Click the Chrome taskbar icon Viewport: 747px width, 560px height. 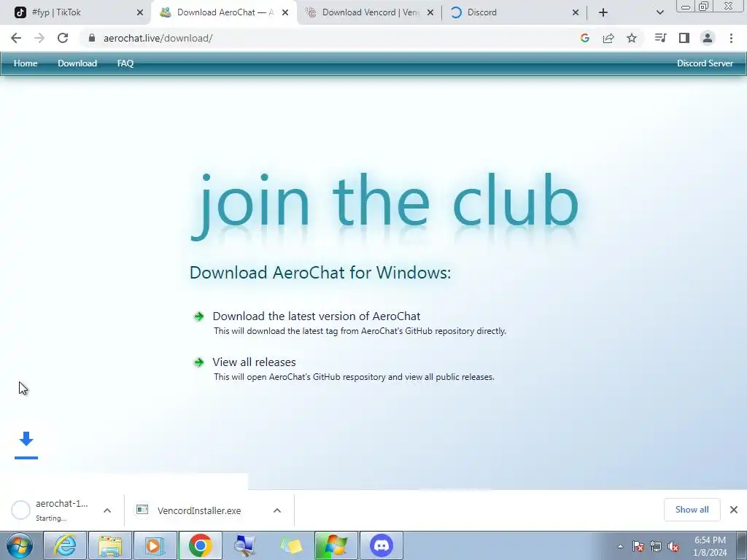pos(200,545)
